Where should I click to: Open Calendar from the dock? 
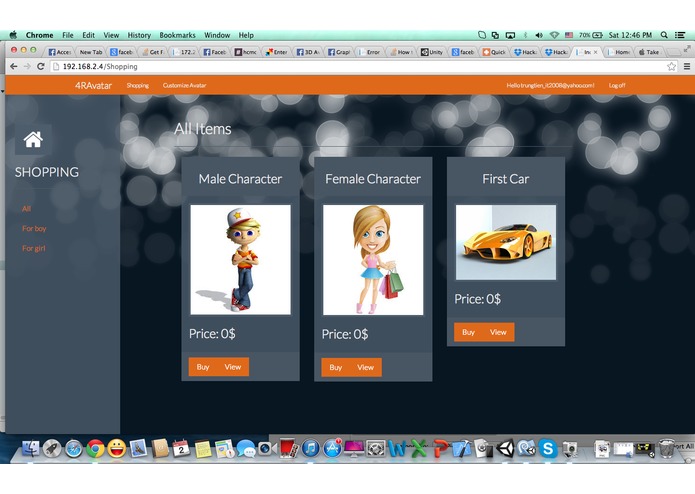(181, 449)
